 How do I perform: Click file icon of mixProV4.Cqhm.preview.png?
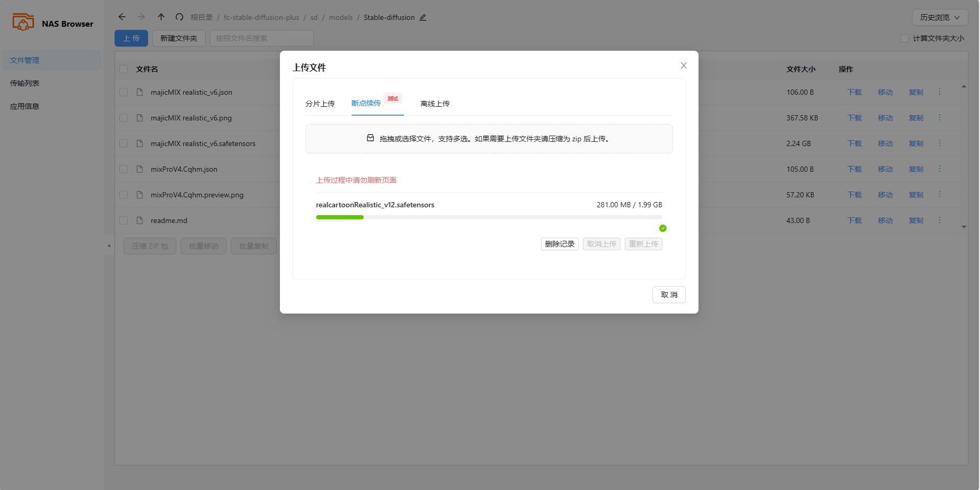tap(140, 195)
